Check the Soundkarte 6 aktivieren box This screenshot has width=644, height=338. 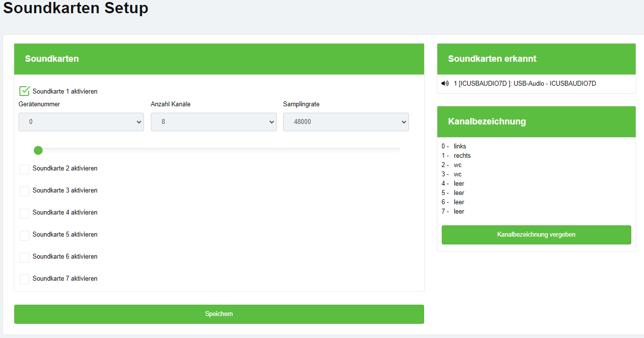click(x=24, y=257)
